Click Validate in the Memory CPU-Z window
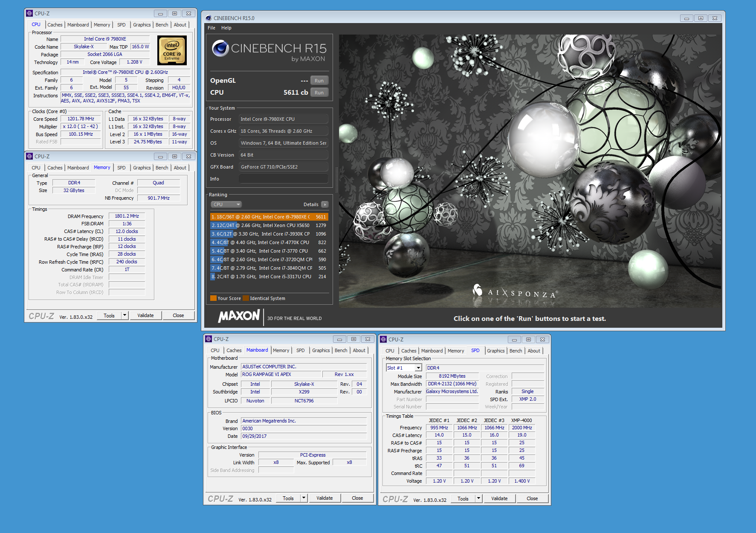The height and width of the screenshot is (533, 756). pos(145,315)
